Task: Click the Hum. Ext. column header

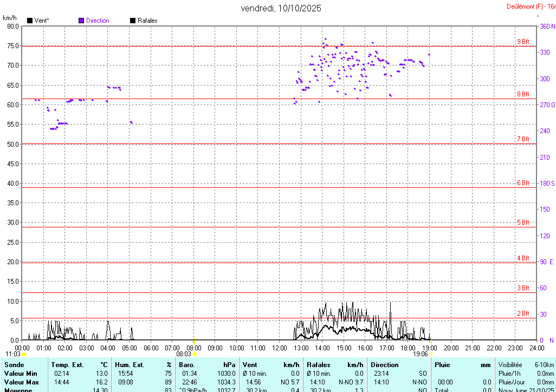Action: pos(130,365)
